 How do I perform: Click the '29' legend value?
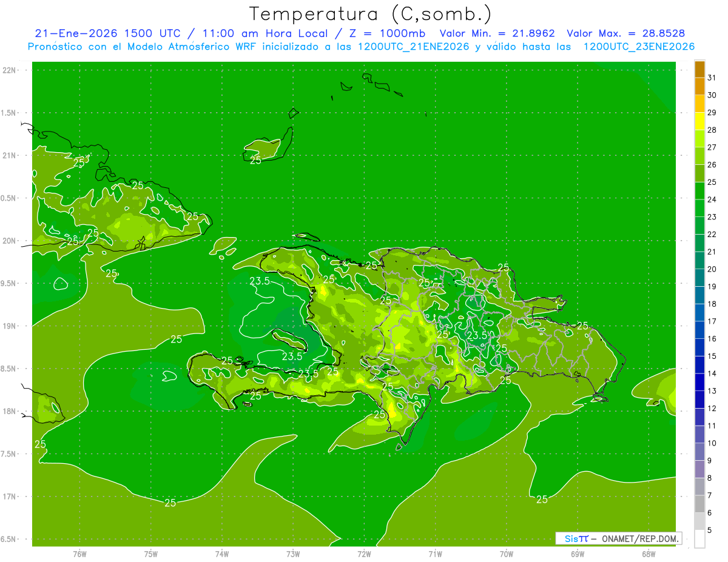coord(712,113)
